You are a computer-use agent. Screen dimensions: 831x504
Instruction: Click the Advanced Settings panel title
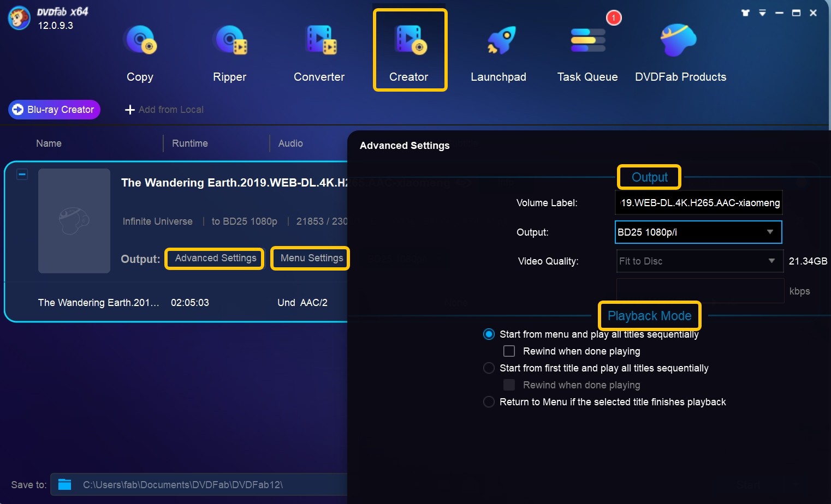[405, 146]
